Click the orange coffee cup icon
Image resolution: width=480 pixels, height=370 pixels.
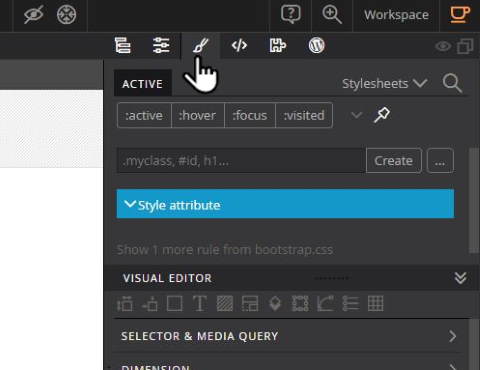point(460,14)
